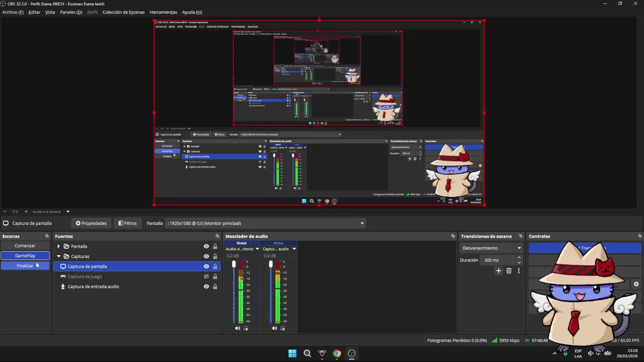Hide the Pantalla group

tap(206, 246)
